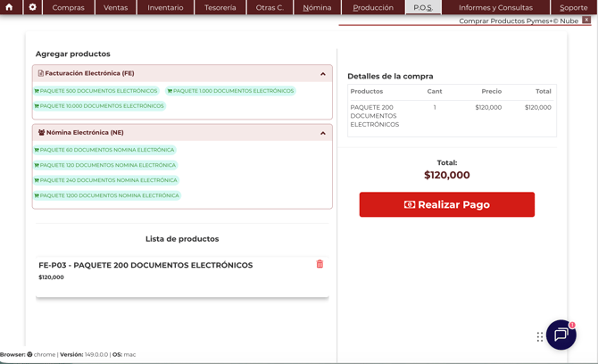Open the Otras C. menu
598x364 pixels.
(x=270, y=7)
